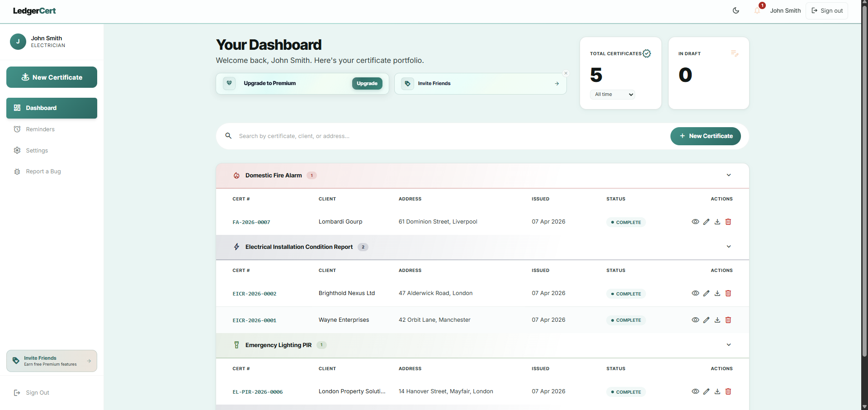Open certificate FA-2026-0007 details link

coord(251,222)
